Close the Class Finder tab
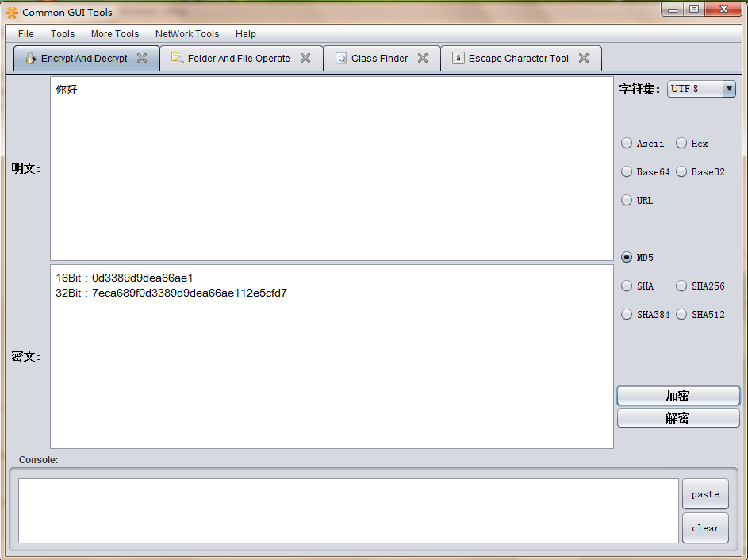748x560 pixels. click(x=423, y=58)
